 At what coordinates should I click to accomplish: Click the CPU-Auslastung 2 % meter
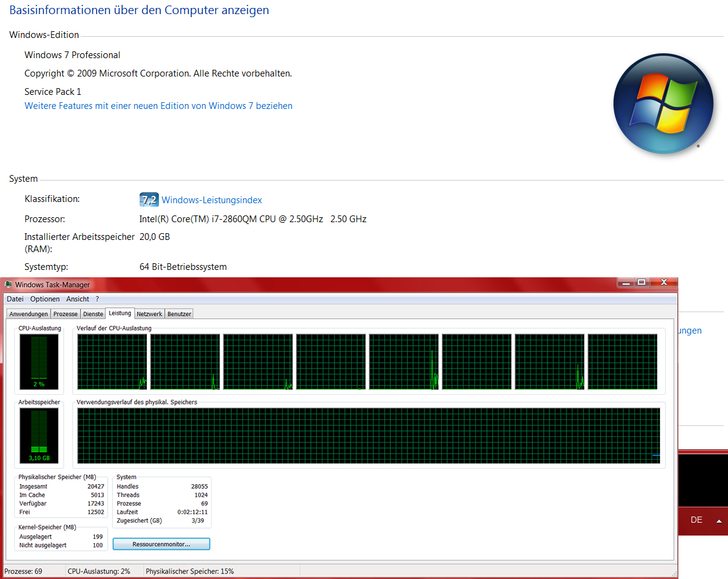click(x=39, y=362)
